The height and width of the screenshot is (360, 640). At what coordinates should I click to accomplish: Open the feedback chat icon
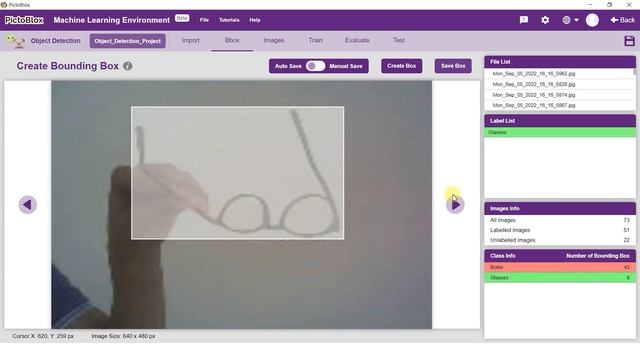point(524,20)
